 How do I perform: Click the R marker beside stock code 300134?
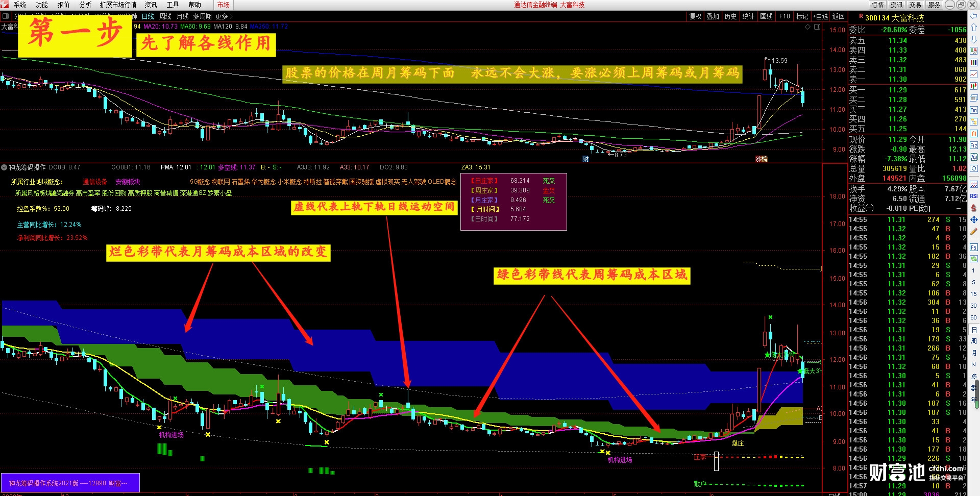861,16
